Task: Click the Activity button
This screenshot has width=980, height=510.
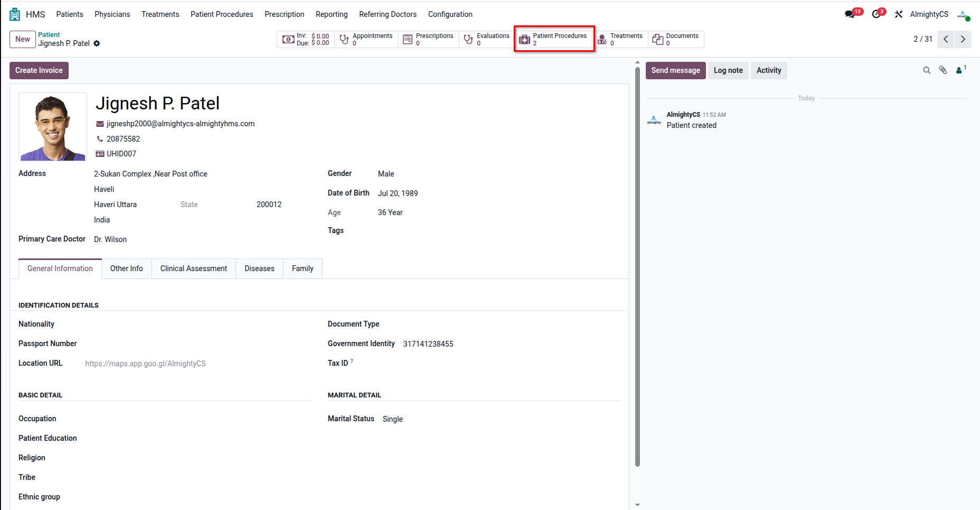Action: pyautogui.click(x=769, y=70)
